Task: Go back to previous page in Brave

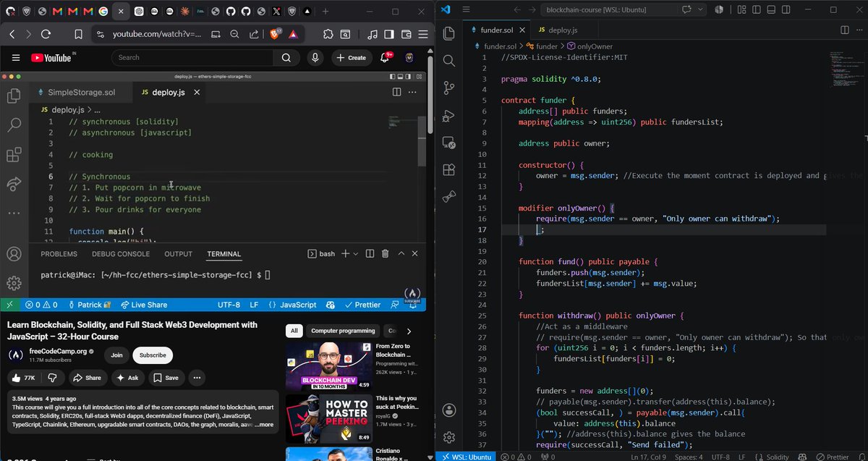Action: (x=12, y=34)
